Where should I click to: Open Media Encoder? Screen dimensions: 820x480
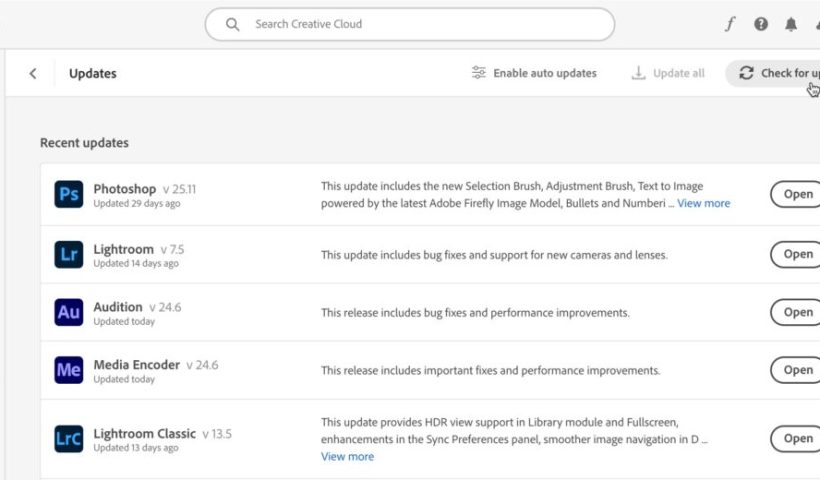[x=796, y=370]
